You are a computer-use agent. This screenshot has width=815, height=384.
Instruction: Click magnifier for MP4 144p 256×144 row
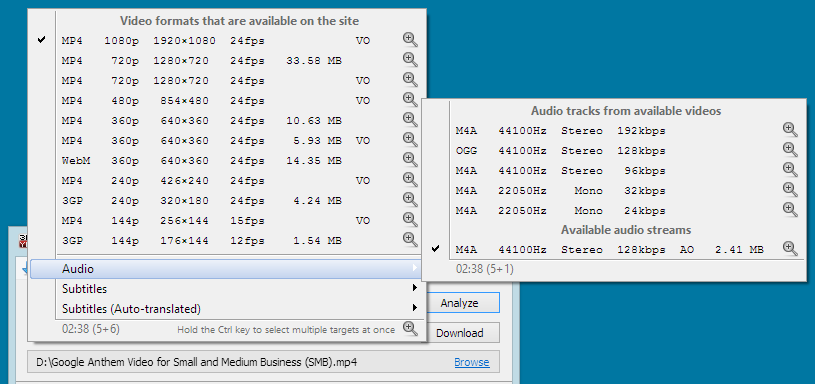(x=410, y=220)
